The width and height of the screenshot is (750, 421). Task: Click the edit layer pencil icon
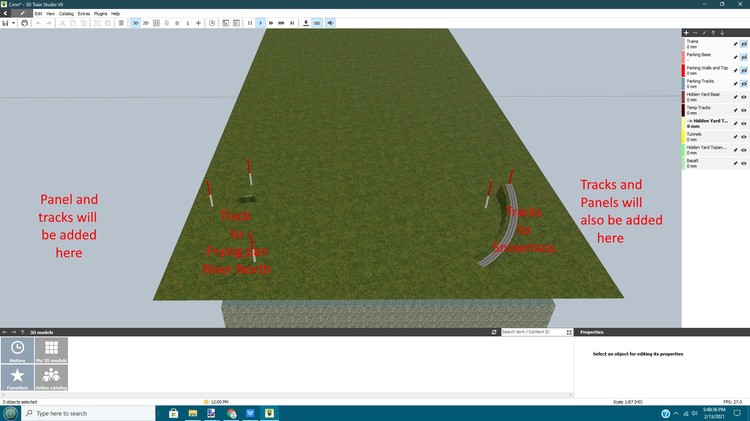coord(704,33)
